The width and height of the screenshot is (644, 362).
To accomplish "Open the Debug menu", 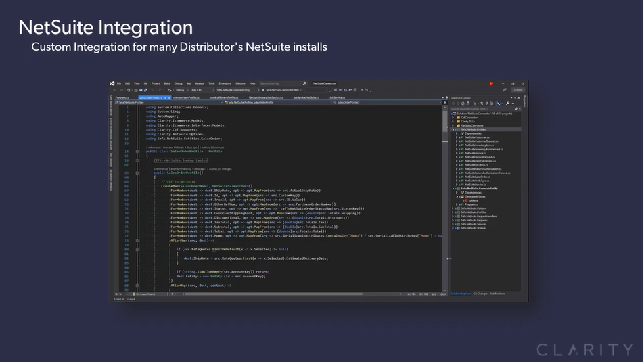I will click(x=179, y=83).
